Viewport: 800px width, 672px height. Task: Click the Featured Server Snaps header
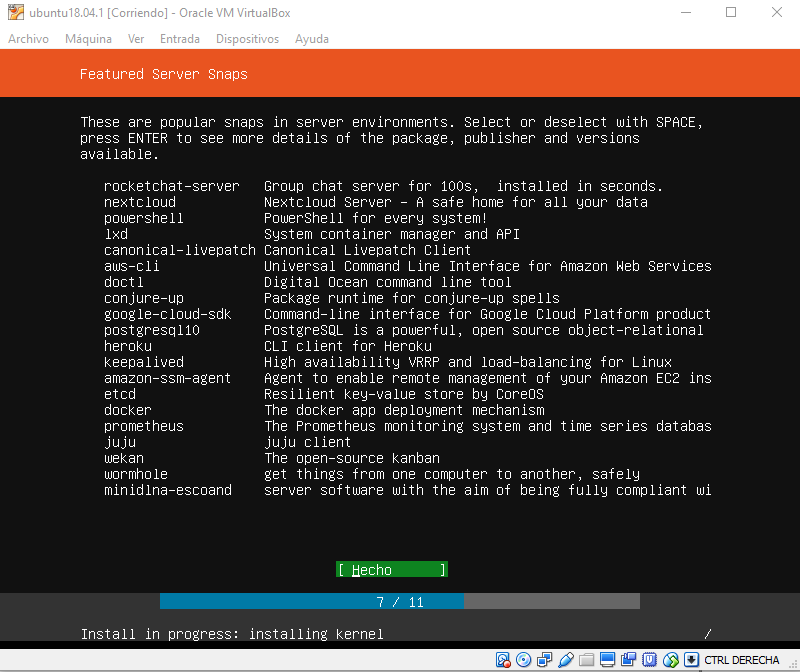tap(164, 74)
